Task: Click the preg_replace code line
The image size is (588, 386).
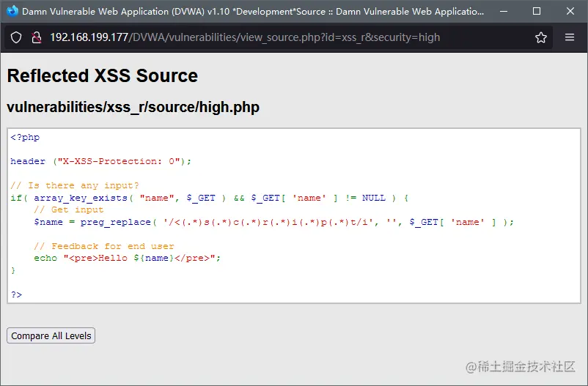Action: [x=273, y=222]
